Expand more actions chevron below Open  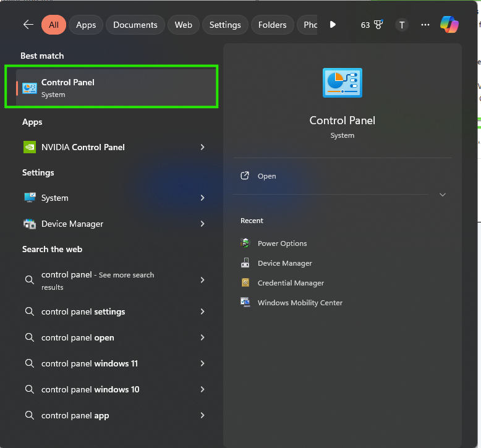tap(442, 195)
